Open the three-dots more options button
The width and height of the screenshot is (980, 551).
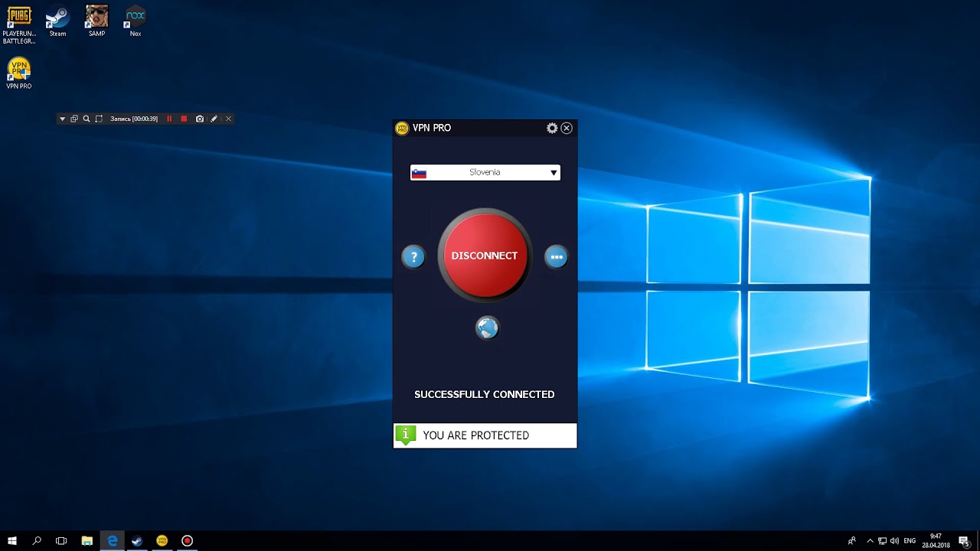(557, 257)
